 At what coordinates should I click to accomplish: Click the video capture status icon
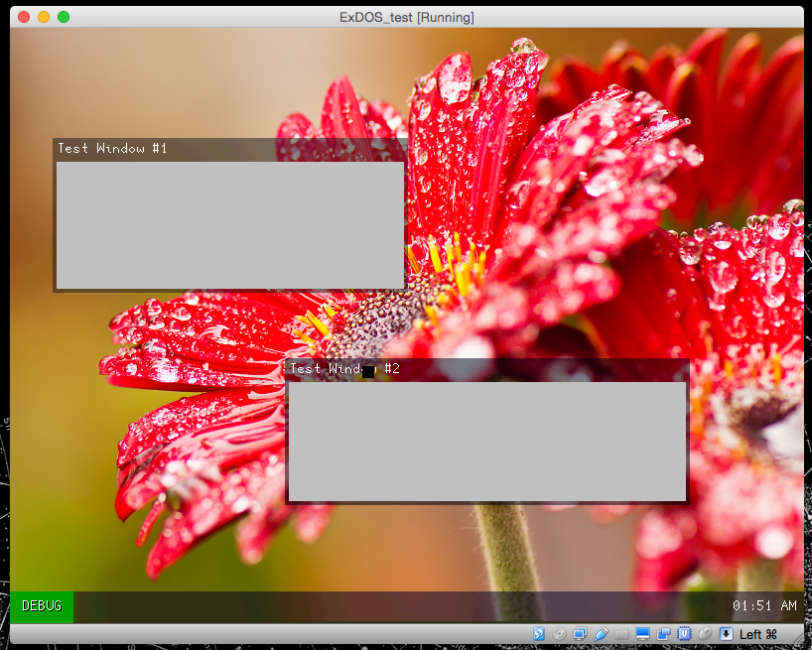point(663,634)
